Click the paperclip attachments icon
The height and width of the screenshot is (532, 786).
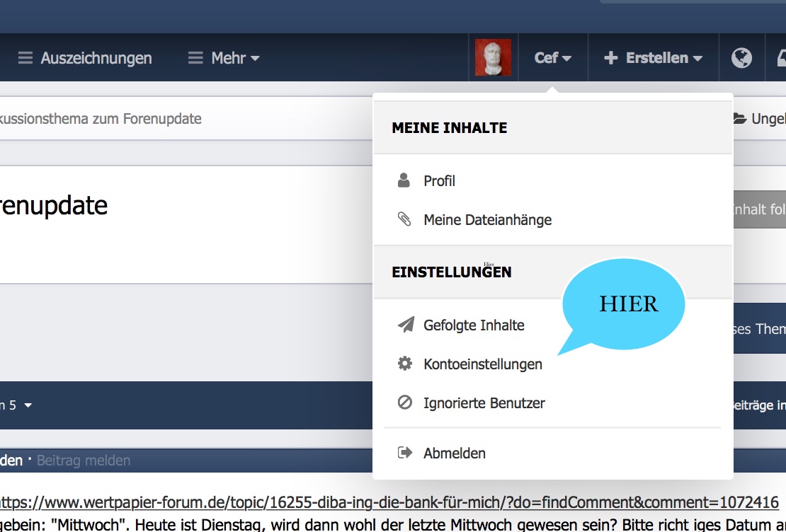click(404, 219)
